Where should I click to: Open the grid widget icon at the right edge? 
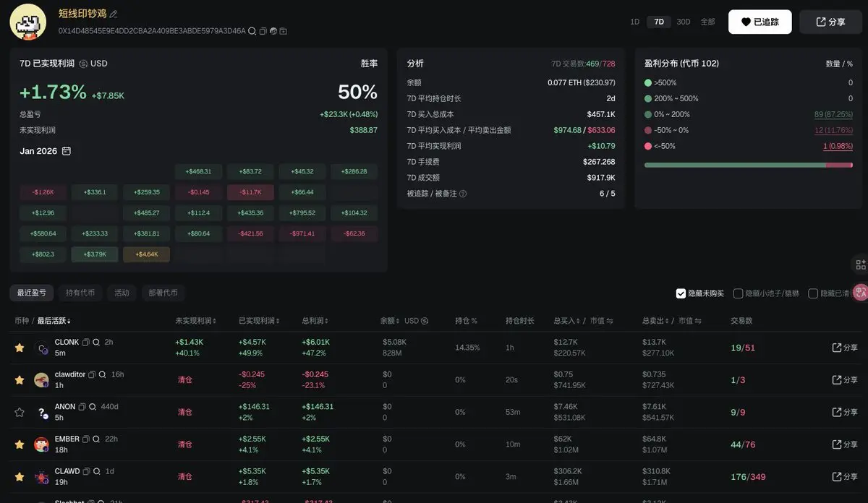[860, 265]
